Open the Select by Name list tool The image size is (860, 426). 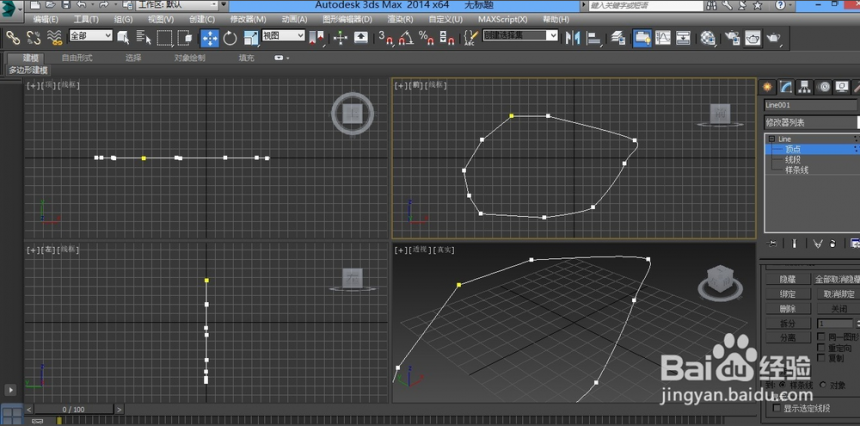click(x=144, y=38)
